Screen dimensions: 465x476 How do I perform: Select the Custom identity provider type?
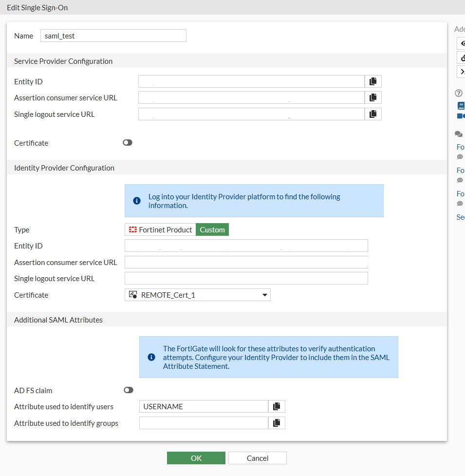pos(212,230)
